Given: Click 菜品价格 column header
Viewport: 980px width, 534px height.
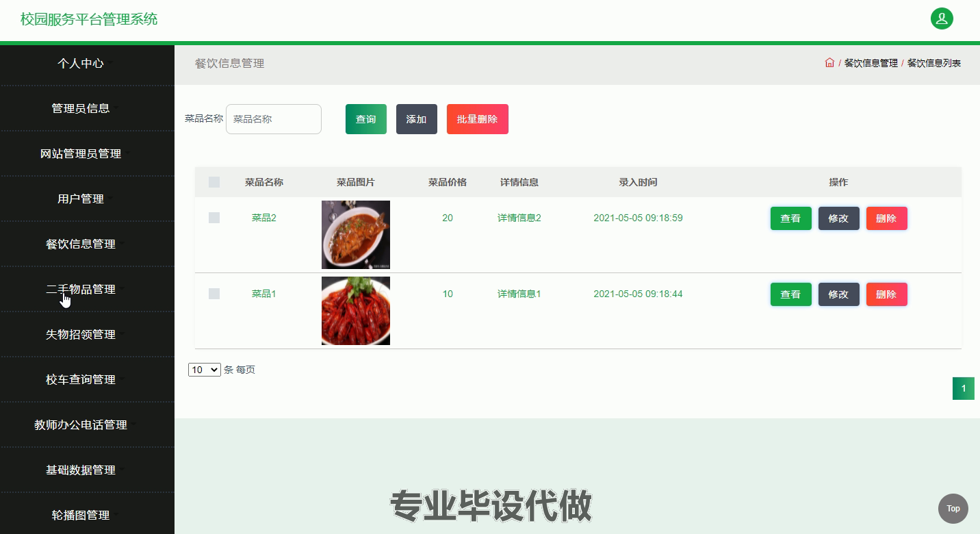Looking at the screenshot, I should coord(448,182).
